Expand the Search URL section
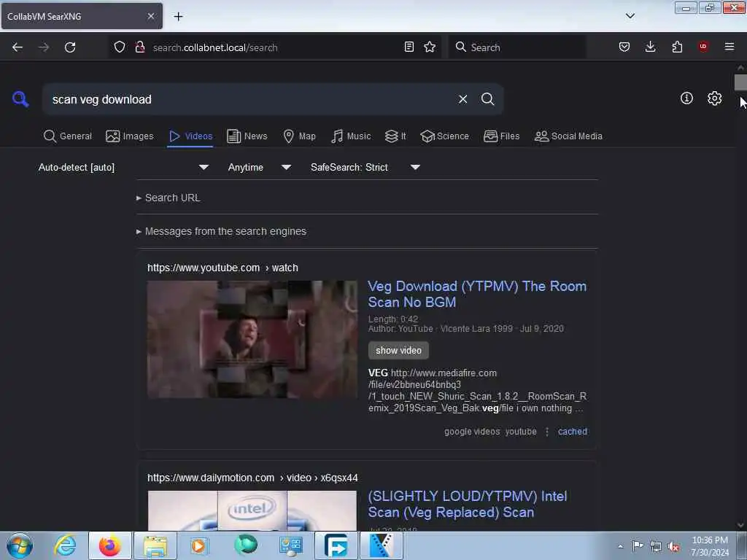747x560 pixels. coord(169,198)
